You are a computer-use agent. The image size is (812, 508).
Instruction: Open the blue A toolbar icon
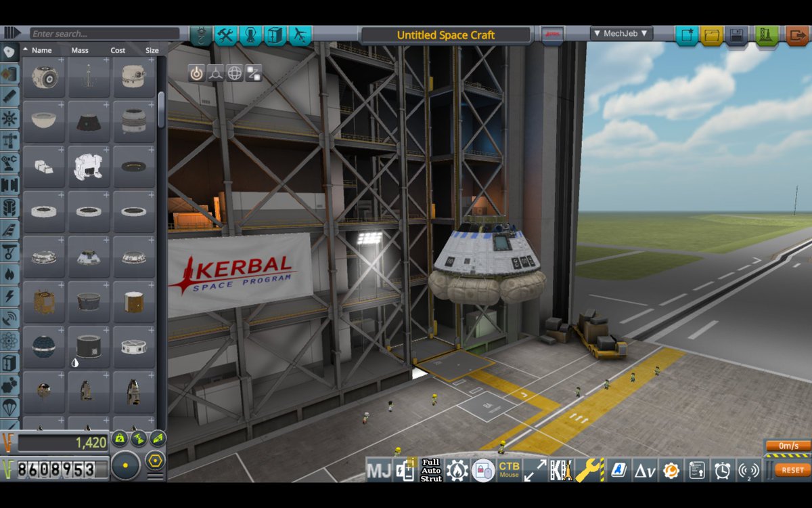tap(618, 469)
